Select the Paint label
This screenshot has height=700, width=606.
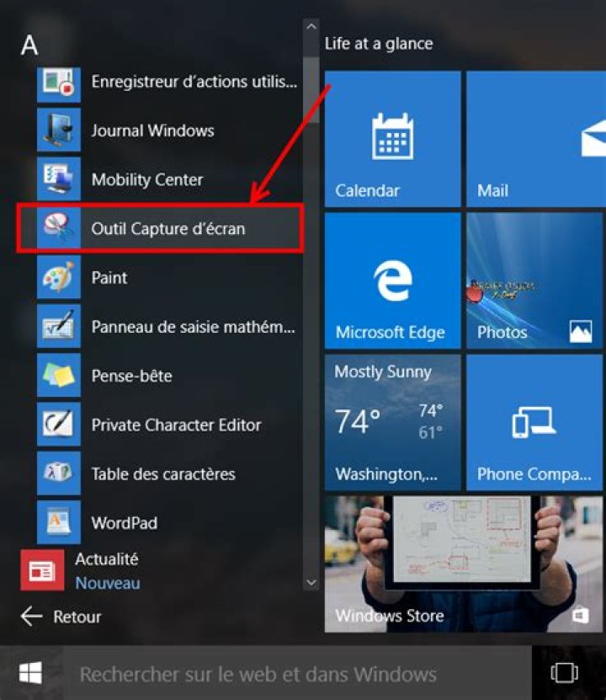point(109,278)
